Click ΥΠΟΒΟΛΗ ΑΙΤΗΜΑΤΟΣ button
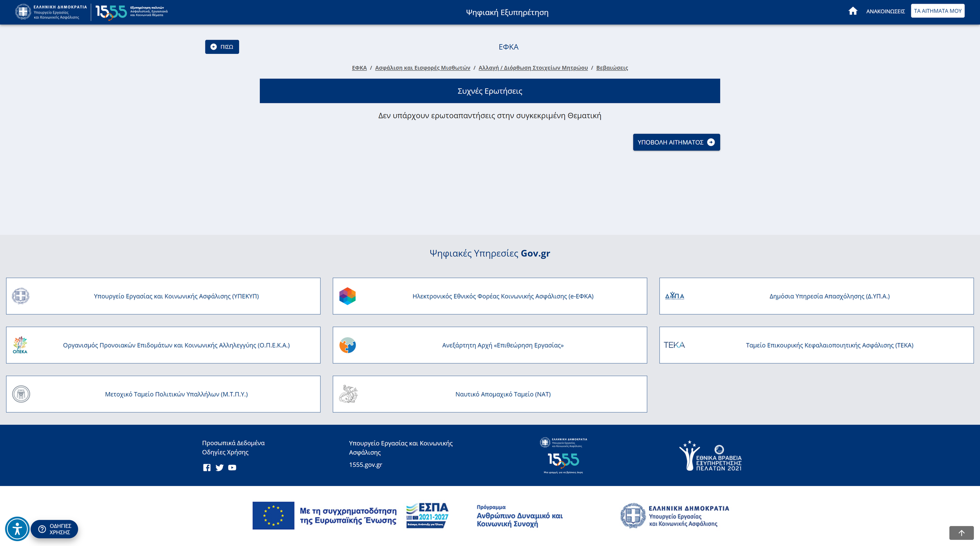Screen dimensions: 980x546 click(677, 142)
